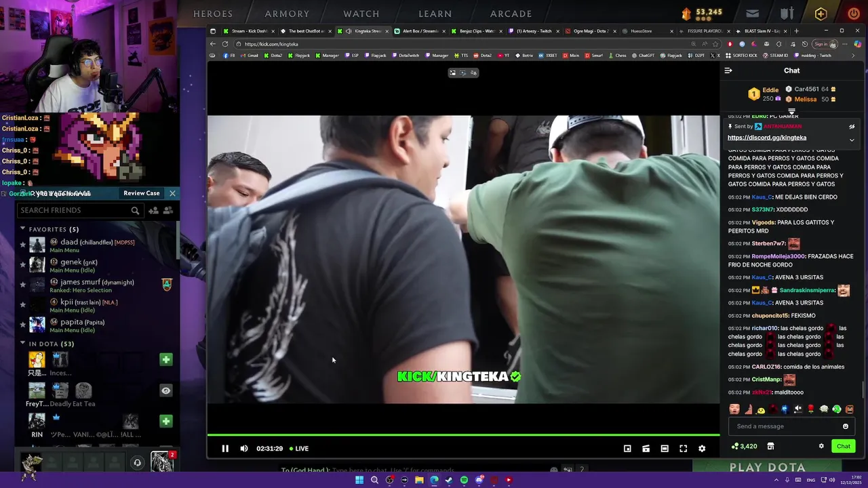Image resolution: width=868 pixels, height=488 pixels.
Task: Toggle favorite star beside kpii
Action: coord(22,305)
